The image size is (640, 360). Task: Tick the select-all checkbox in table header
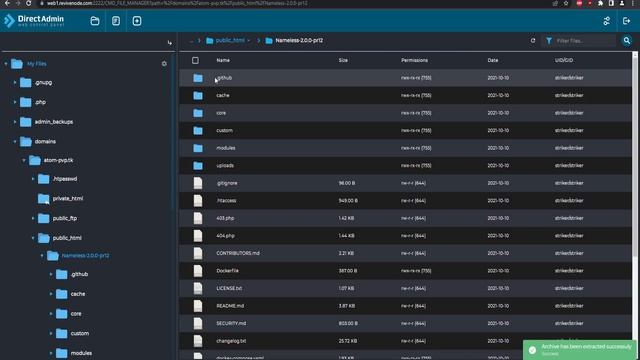(196, 60)
